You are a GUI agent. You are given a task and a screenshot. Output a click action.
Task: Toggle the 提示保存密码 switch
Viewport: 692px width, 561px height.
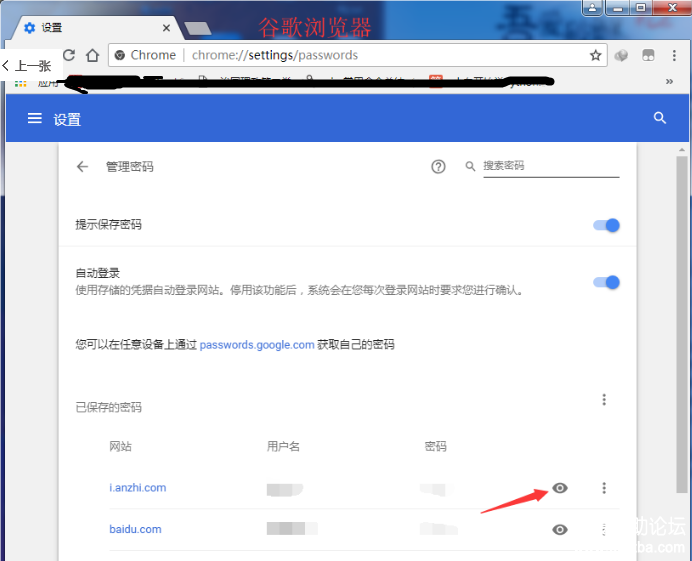click(x=606, y=225)
